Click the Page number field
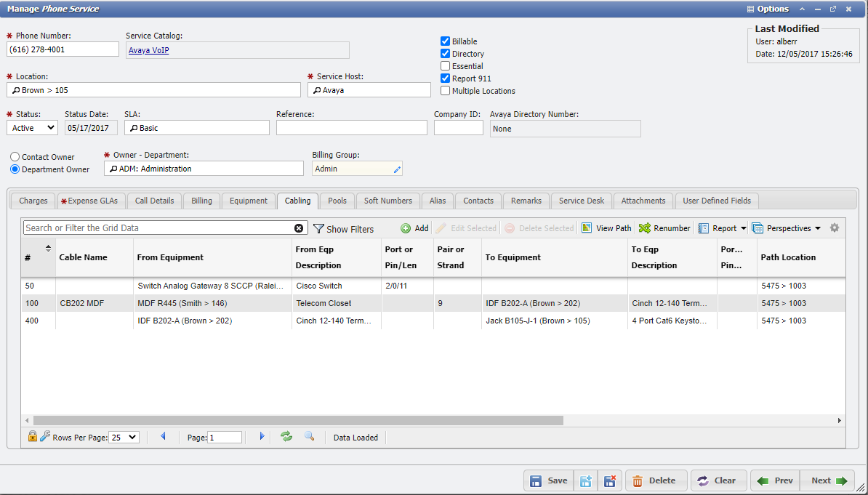 pos(224,438)
